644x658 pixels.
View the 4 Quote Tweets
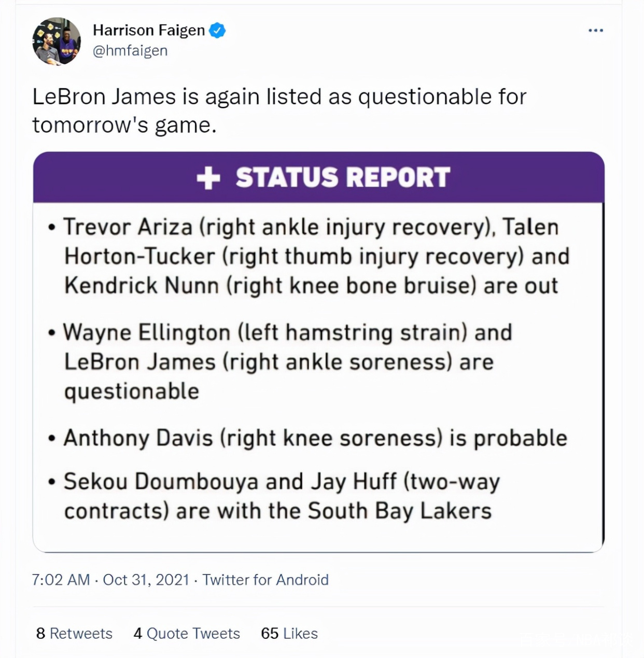(x=187, y=633)
